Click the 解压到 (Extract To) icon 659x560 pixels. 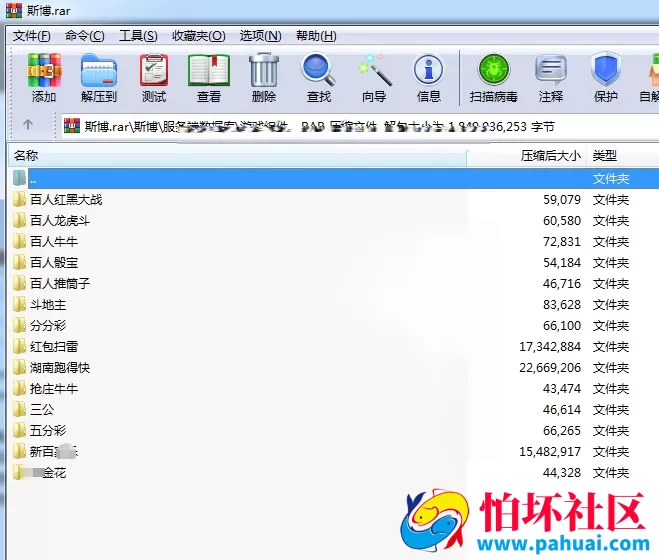click(x=99, y=78)
